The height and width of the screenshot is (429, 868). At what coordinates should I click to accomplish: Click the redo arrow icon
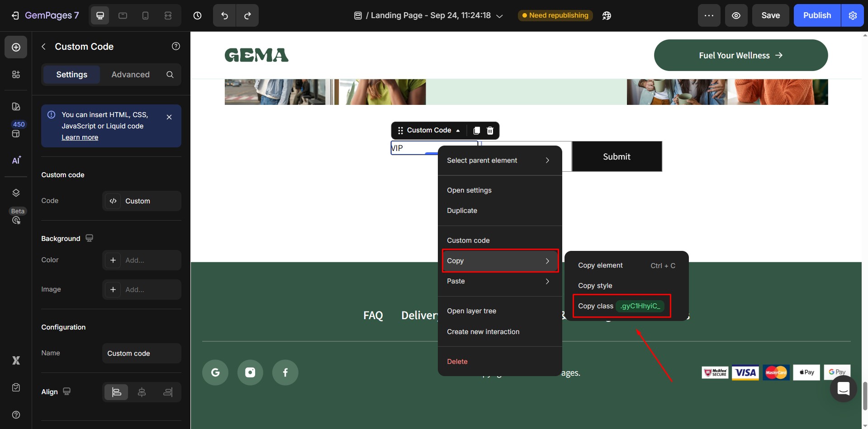247,15
